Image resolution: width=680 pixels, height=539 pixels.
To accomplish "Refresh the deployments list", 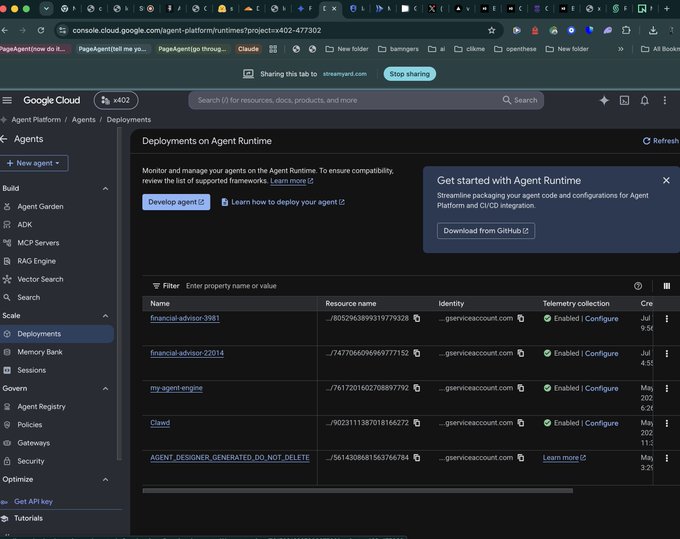I will point(660,141).
